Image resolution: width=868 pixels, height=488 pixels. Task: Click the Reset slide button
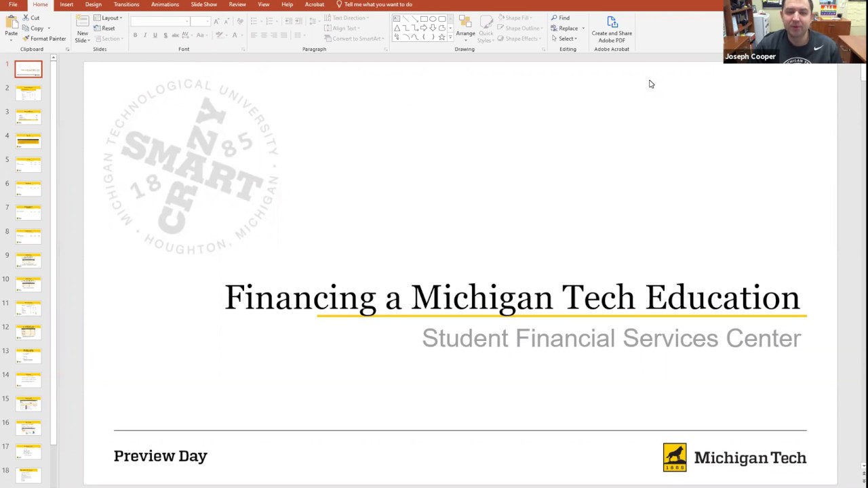[104, 28]
